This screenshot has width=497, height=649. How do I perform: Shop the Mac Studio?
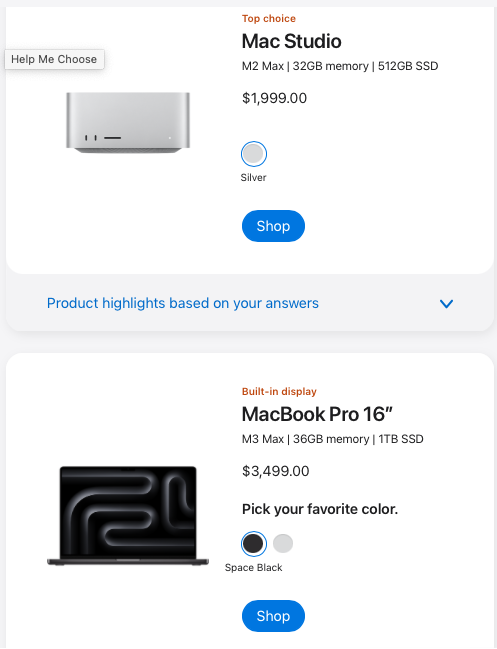(x=273, y=226)
